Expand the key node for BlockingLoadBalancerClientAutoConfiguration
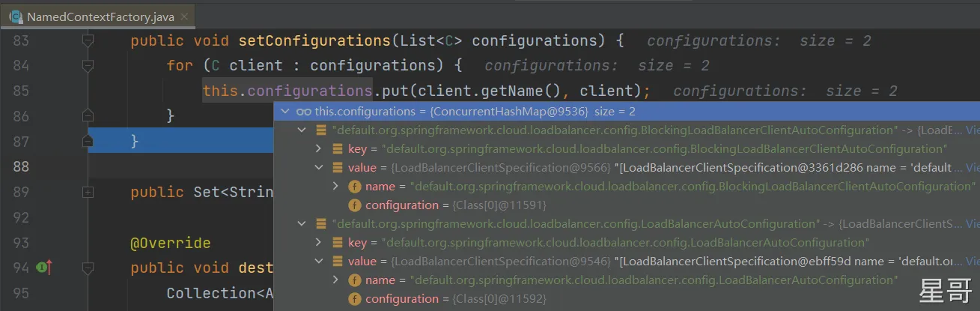This screenshot has width=980, height=311. click(x=319, y=149)
